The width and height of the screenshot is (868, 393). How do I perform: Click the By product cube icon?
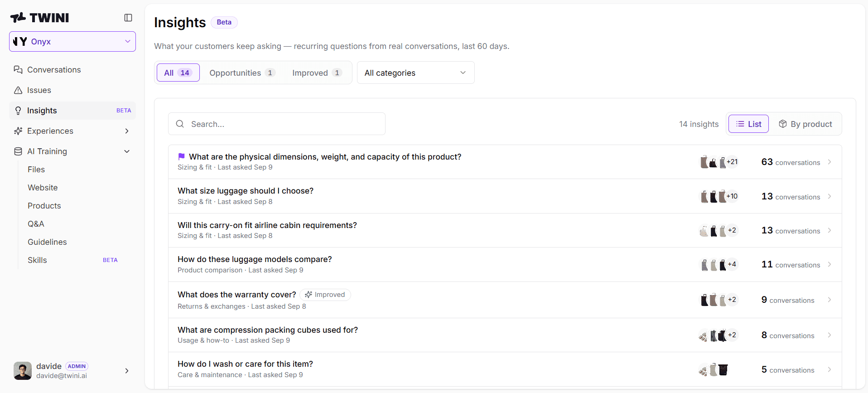click(782, 124)
